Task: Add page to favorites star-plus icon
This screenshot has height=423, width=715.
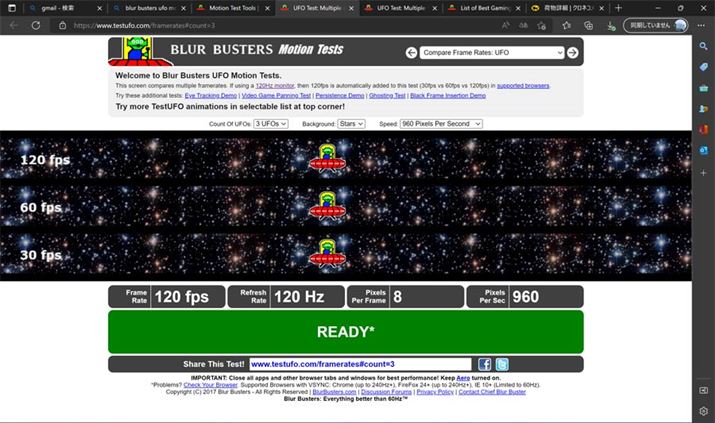Action: tap(542, 26)
